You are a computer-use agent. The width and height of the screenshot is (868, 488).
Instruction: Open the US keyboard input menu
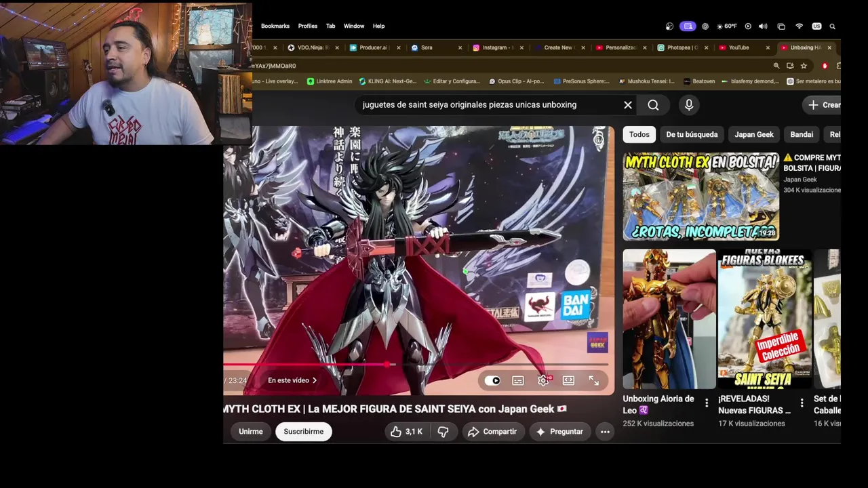tap(816, 26)
